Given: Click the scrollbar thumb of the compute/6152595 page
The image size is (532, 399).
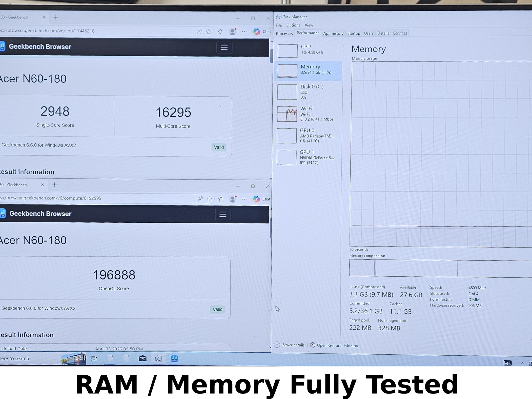Looking at the screenshot, I should coord(271,228).
